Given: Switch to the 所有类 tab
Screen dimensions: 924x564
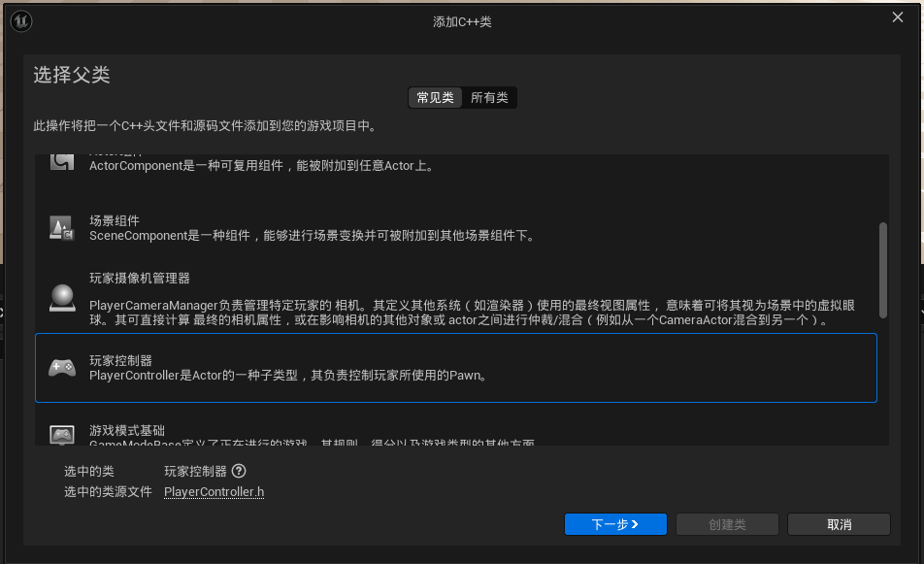Looking at the screenshot, I should [x=489, y=98].
